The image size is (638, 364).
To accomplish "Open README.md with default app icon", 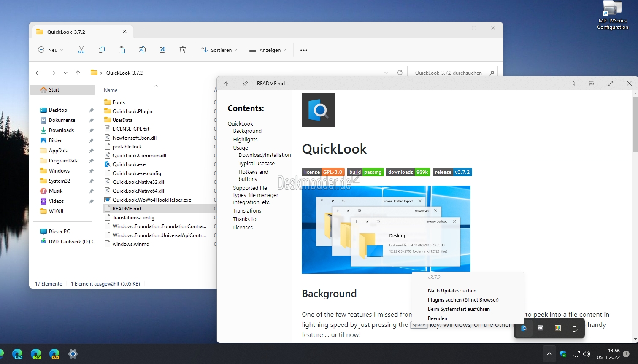I will click(x=572, y=84).
